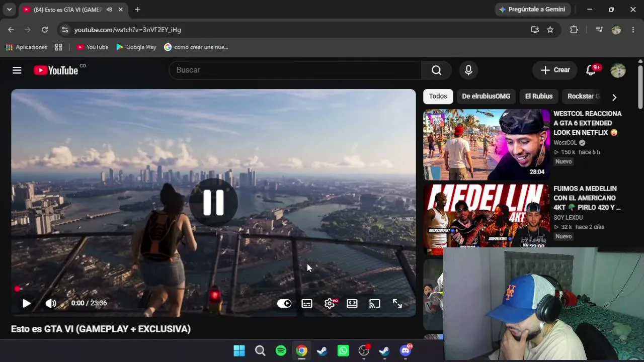644x362 pixels.
Task: Select the De elrubiusOMG filter chip
Action: (x=486, y=97)
